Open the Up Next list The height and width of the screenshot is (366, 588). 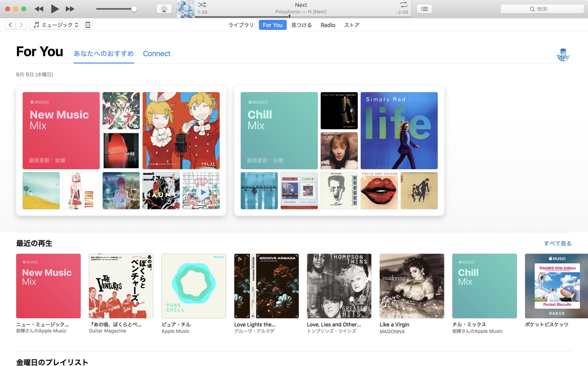[x=424, y=9]
